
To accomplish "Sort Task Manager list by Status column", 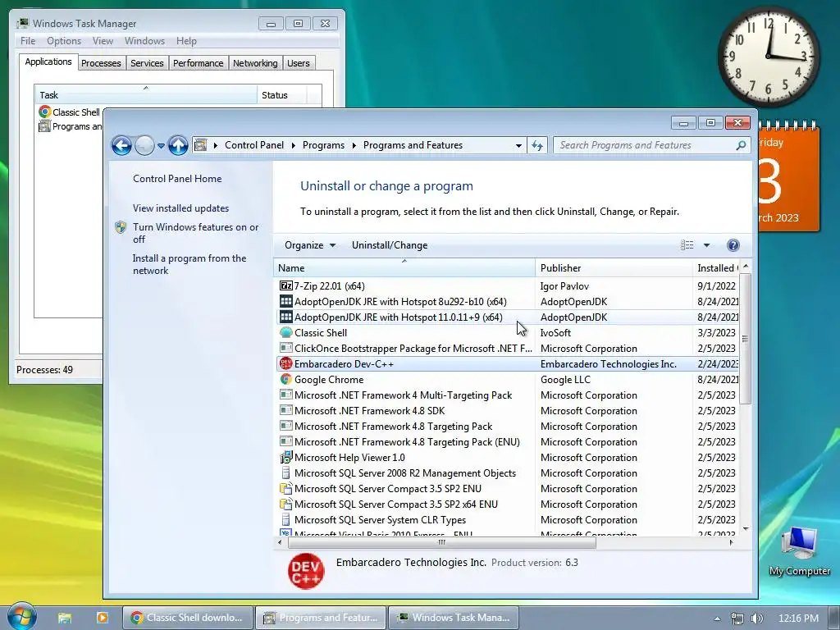I will (281, 95).
